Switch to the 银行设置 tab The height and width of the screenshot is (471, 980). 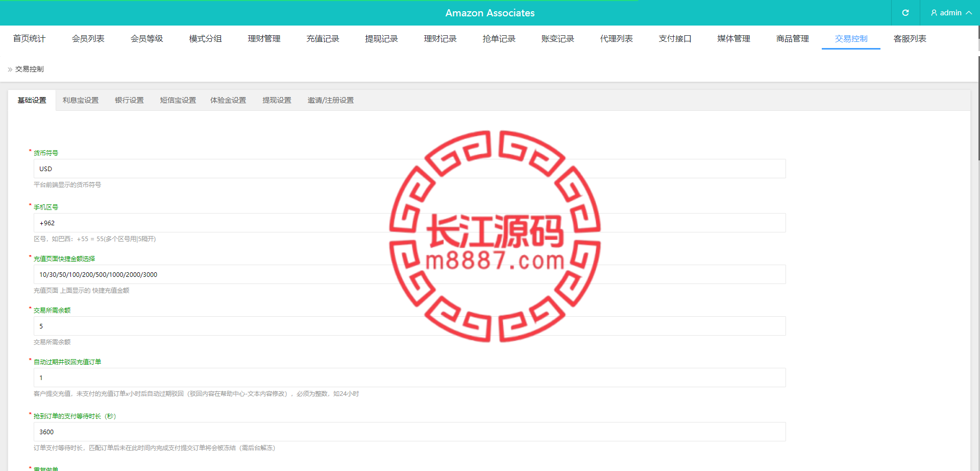pyautogui.click(x=129, y=100)
